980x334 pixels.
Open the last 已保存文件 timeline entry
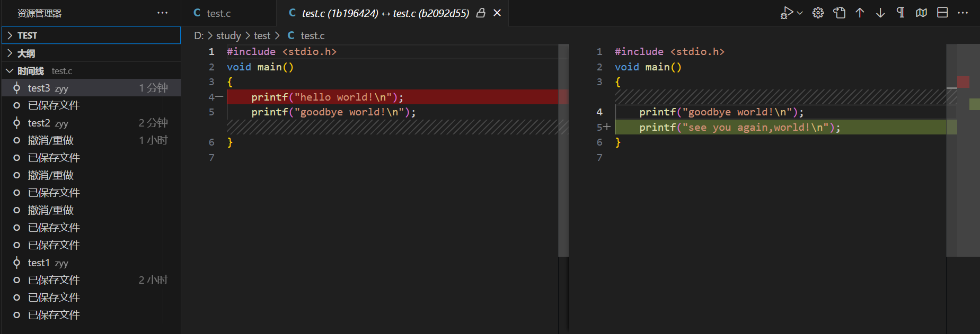[x=91, y=315]
